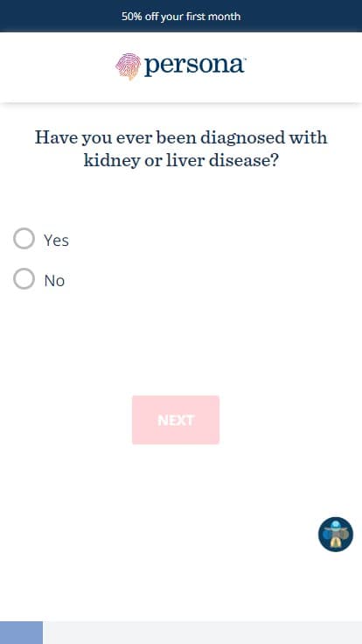Select the No radio button
This screenshot has width=362, height=644.
(24, 279)
